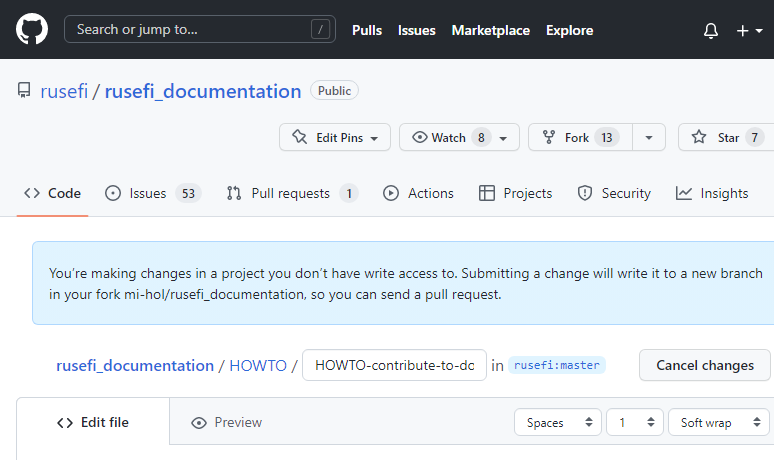The width and height of the screenshot is (774, 460).
Task: Go to the Pull requests tab
Action: pos(291,193)
